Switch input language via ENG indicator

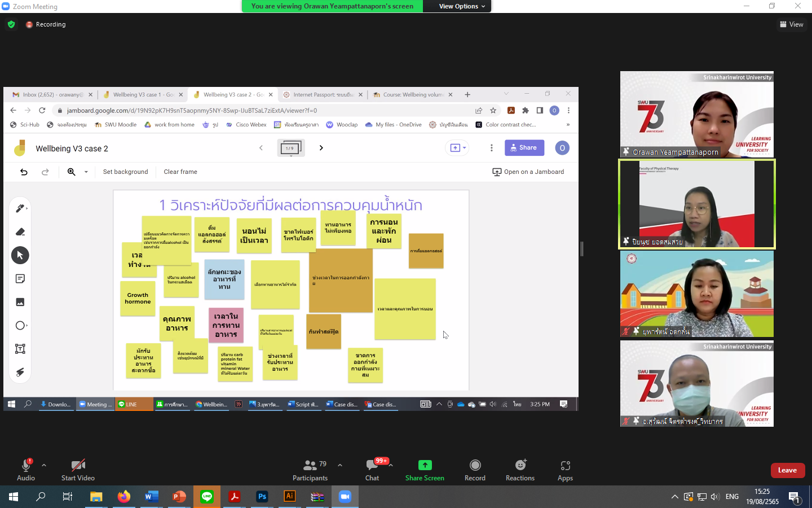point(732,497)
